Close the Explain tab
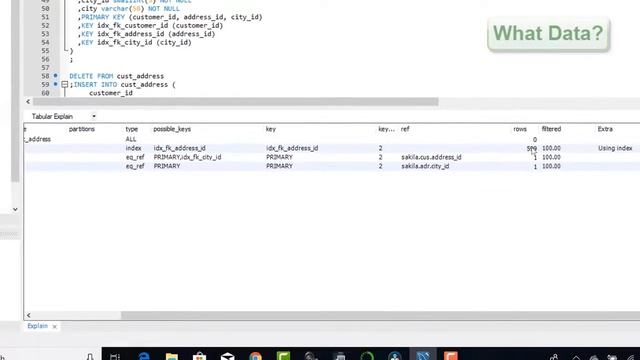The image size is (640, 360). click(x=54, y=326)
